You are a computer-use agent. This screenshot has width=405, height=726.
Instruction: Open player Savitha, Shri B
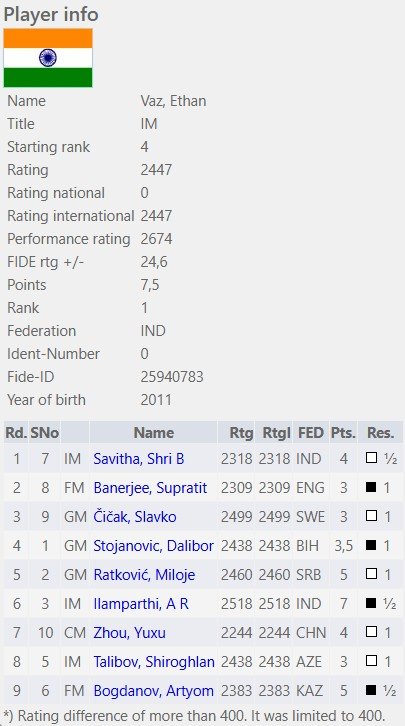coord(139,459)
